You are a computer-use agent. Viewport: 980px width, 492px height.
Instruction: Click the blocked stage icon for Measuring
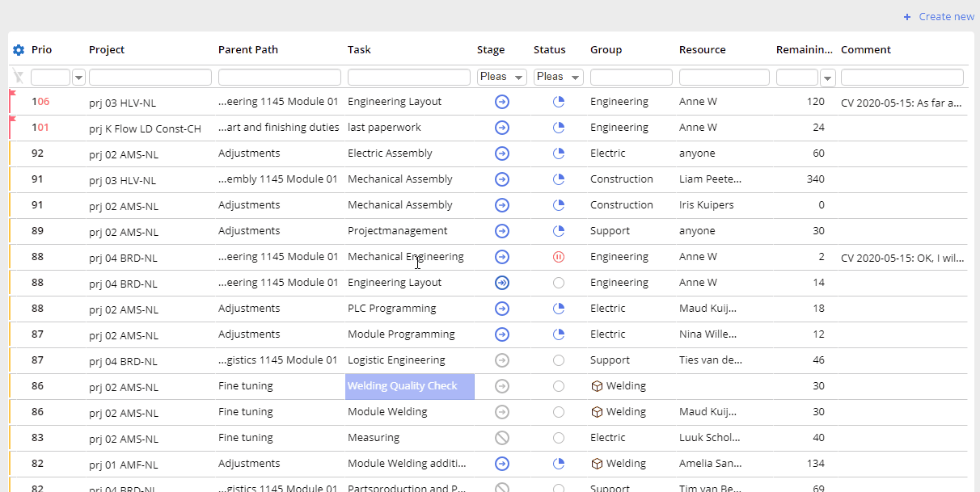pyautogui.click(x=502, y=438)
